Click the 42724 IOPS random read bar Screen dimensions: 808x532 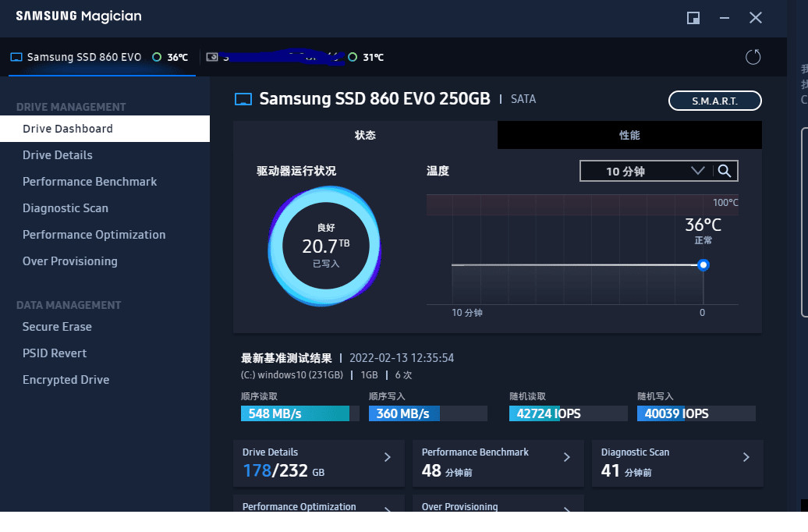569,413
